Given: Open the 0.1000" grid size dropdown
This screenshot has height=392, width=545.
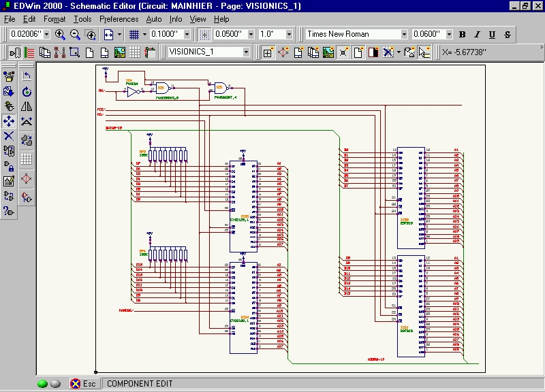Looking at the screenshot, I should pyautogui.click(x=187, y=34).
